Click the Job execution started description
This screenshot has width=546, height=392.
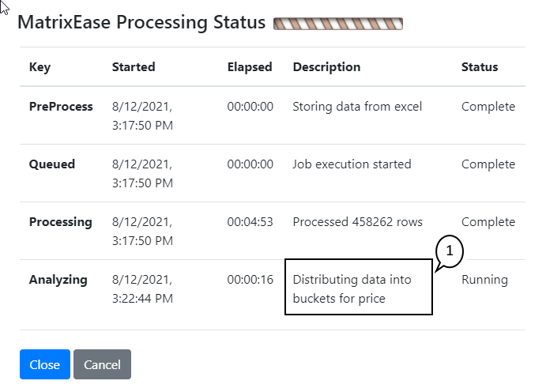click(x=352, y=164)
